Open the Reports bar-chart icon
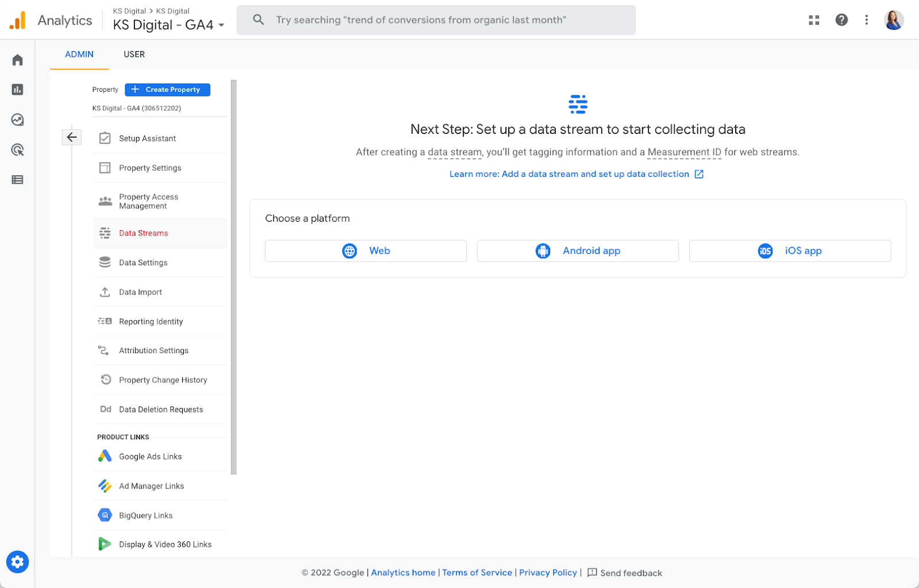 [x=18, y=90]
